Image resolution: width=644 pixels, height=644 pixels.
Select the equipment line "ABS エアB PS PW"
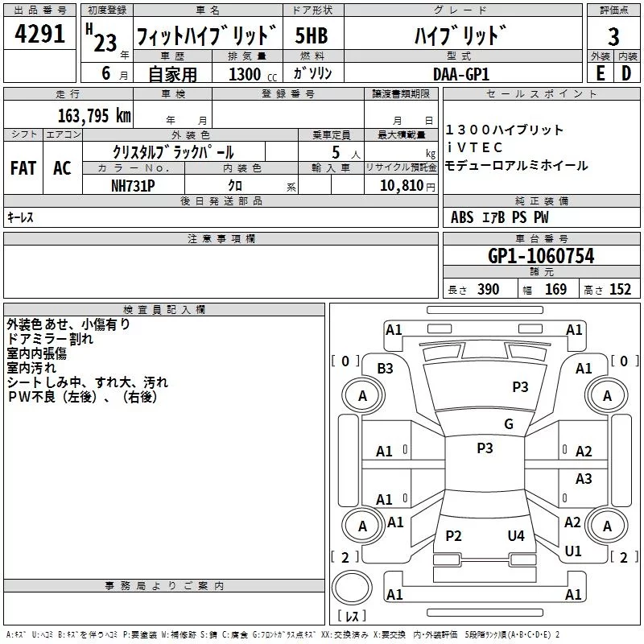tap(499, 217)
